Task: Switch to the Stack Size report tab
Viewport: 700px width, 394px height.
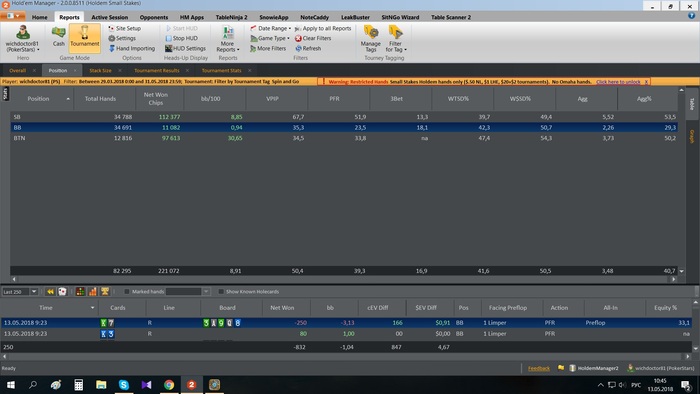Action: click(x=100, y=71)
